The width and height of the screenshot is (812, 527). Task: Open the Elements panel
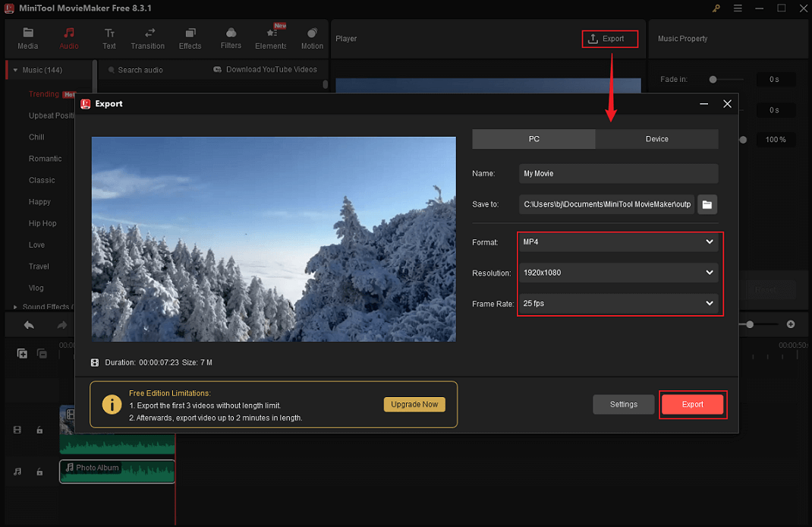(271, 38)
